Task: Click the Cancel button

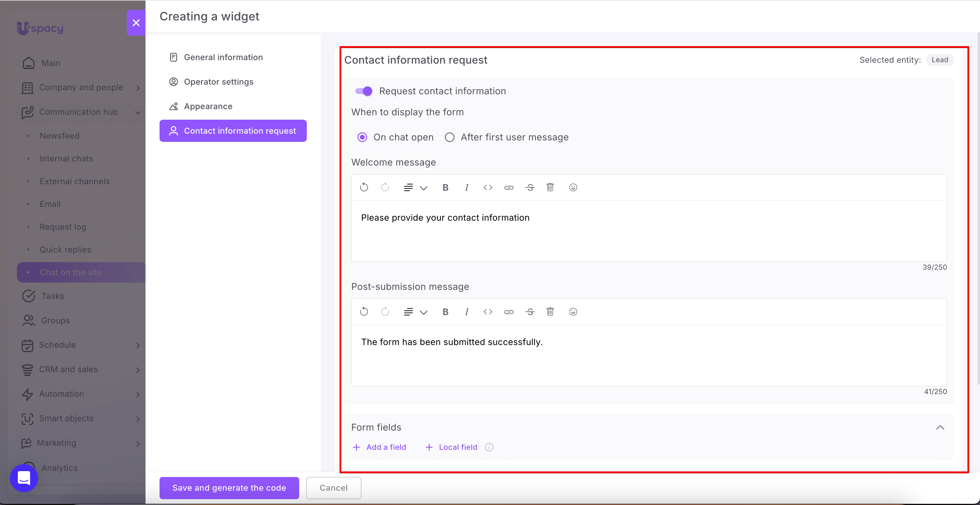Action: coord(334,488)
